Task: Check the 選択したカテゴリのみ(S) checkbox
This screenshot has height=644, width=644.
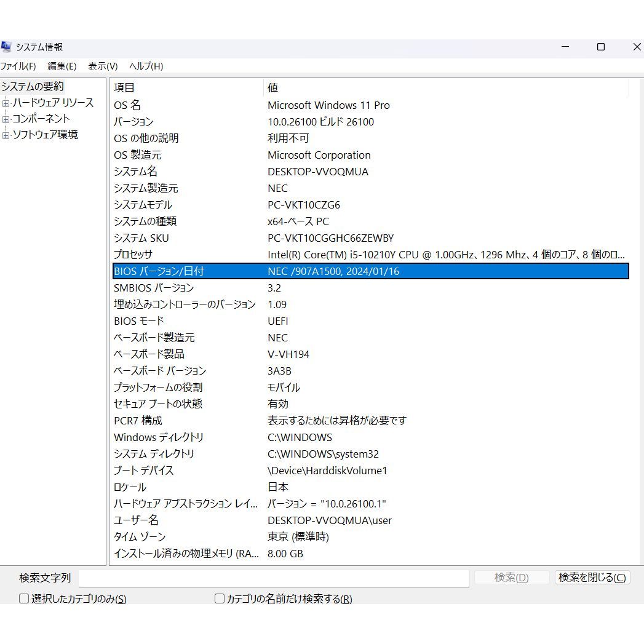Action: click(24, 599)
